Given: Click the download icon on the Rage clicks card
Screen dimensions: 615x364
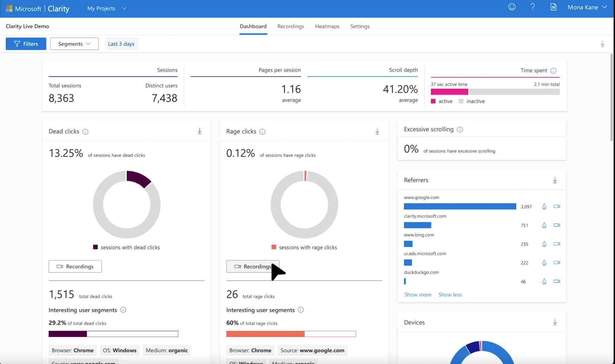Looking at the screenshot, I should click(377, 131).
